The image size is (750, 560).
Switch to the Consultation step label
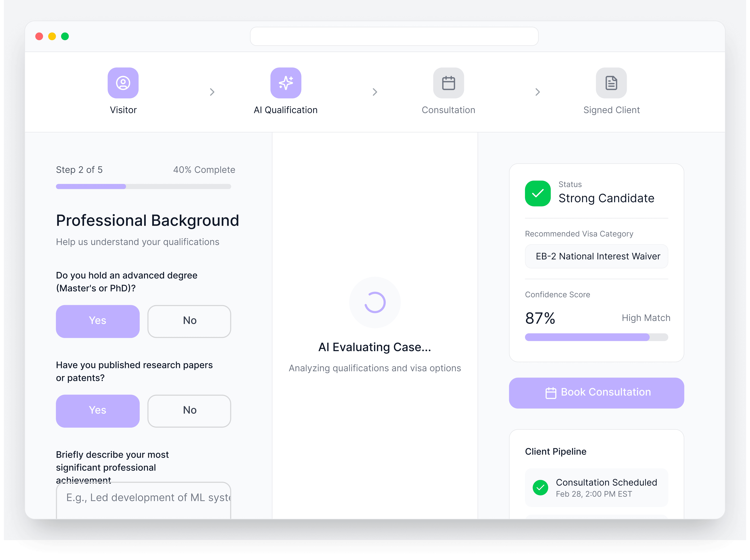coord(448,110)
